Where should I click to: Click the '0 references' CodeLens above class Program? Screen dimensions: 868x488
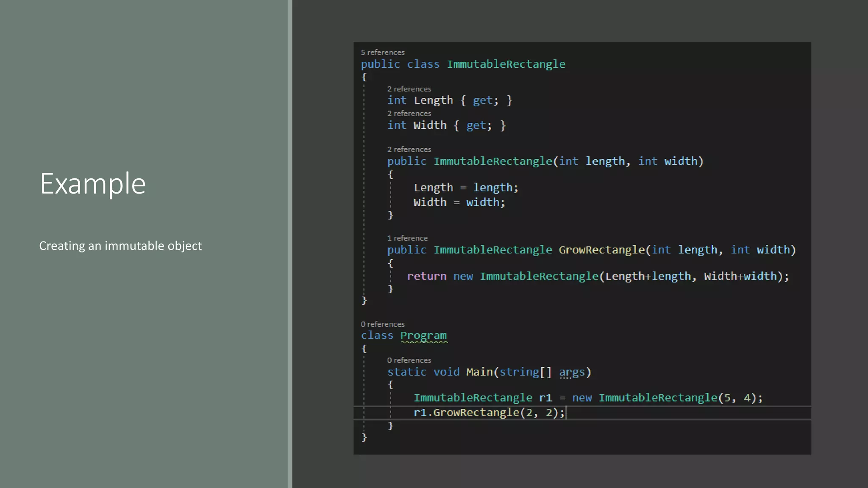(x=383, y=324)
